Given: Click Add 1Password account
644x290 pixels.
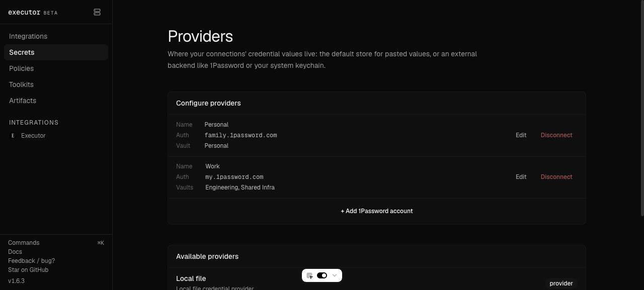Looking at the screenshot, I should tap(377, 211).
